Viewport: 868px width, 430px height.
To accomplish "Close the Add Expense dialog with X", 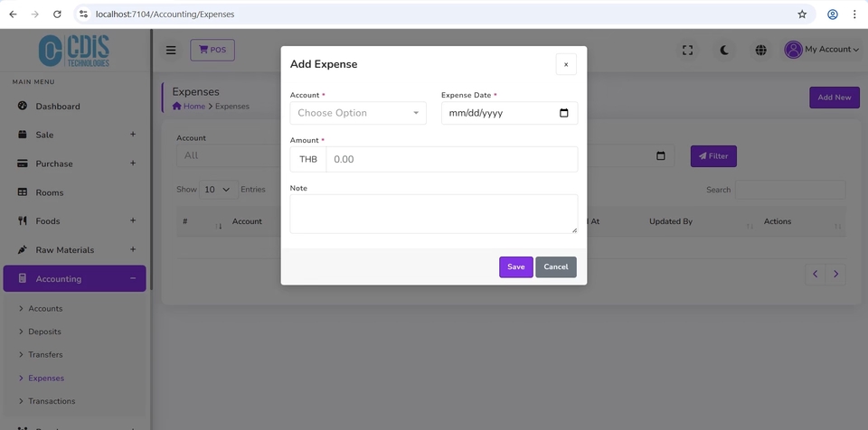I will (x=566, y=64).
